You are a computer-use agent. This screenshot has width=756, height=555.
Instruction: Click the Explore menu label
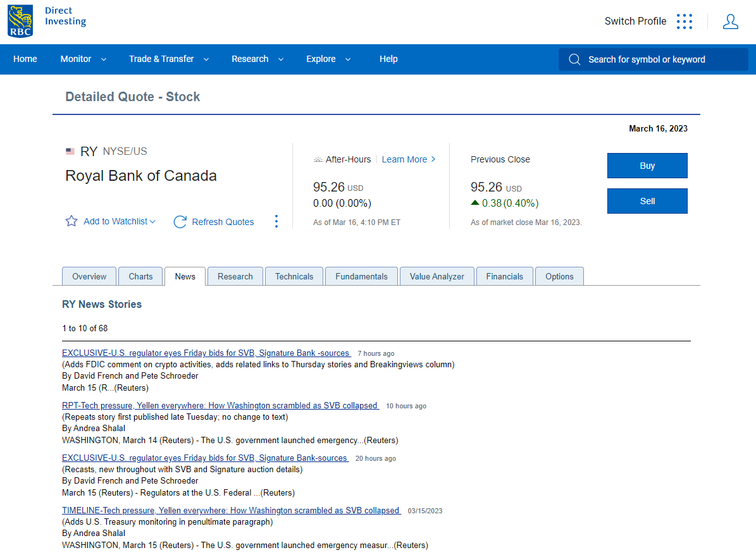(x=321, y=59)
